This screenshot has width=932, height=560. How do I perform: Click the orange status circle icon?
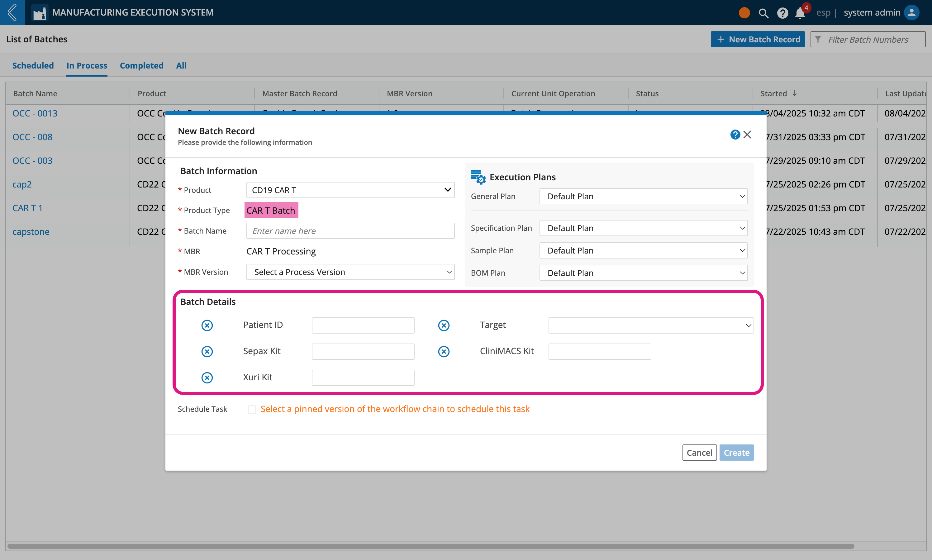pos(744,12)
